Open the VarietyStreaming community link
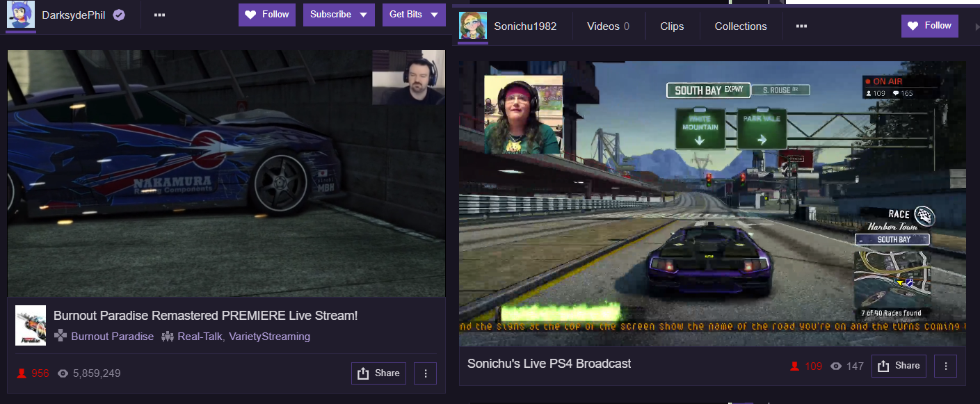This screenshot has height=404, width=980. pyautogui.click(x=270, y=337)
